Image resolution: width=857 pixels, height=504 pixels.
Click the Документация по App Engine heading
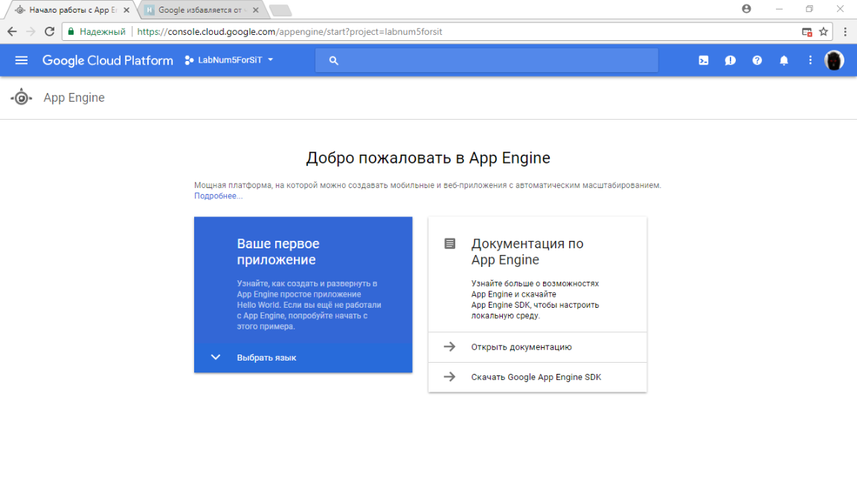point(527,252)
